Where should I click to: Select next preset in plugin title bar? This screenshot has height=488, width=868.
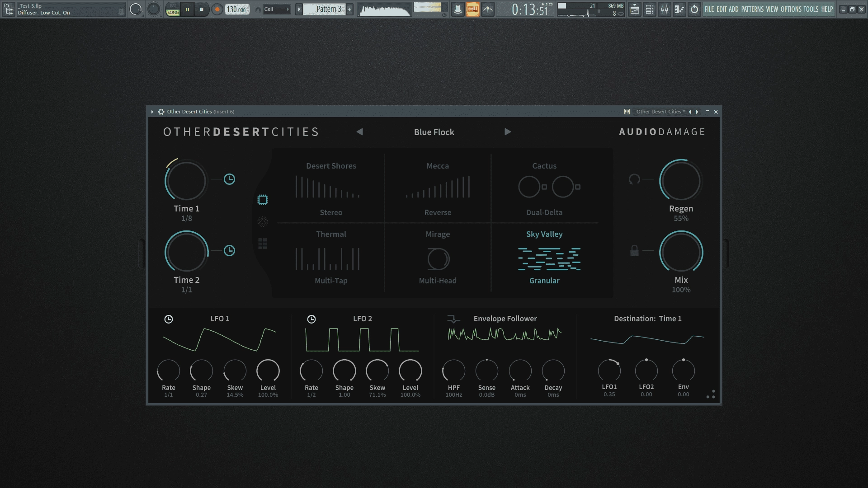697,112
